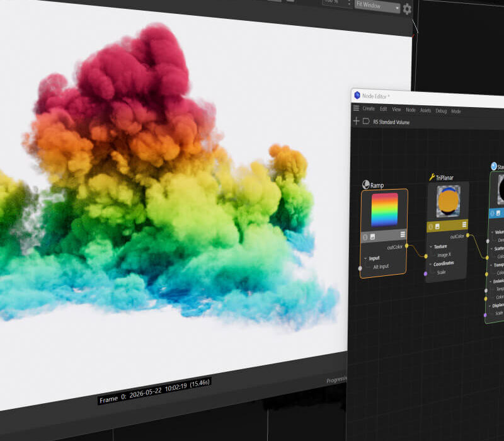The width and height of the screenshot is (504, 441).
Task: Click the Image X input port
Action: pyautogui.click(x=426, y=256)
